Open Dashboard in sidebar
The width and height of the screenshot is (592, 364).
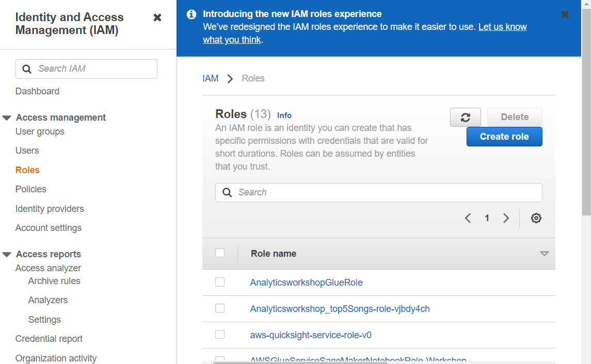coord(37,91)
